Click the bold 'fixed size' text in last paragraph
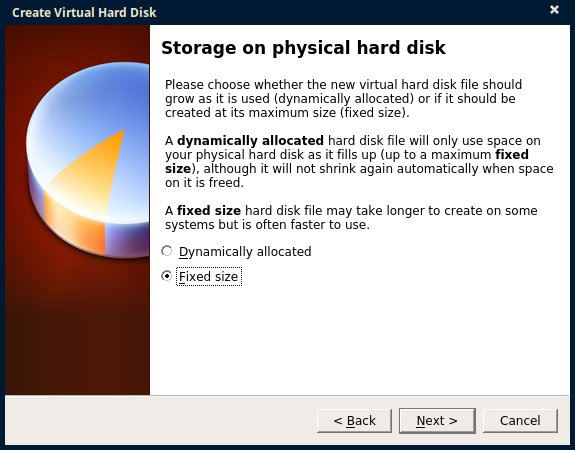 pyautogui.click(x=209, y=211)
